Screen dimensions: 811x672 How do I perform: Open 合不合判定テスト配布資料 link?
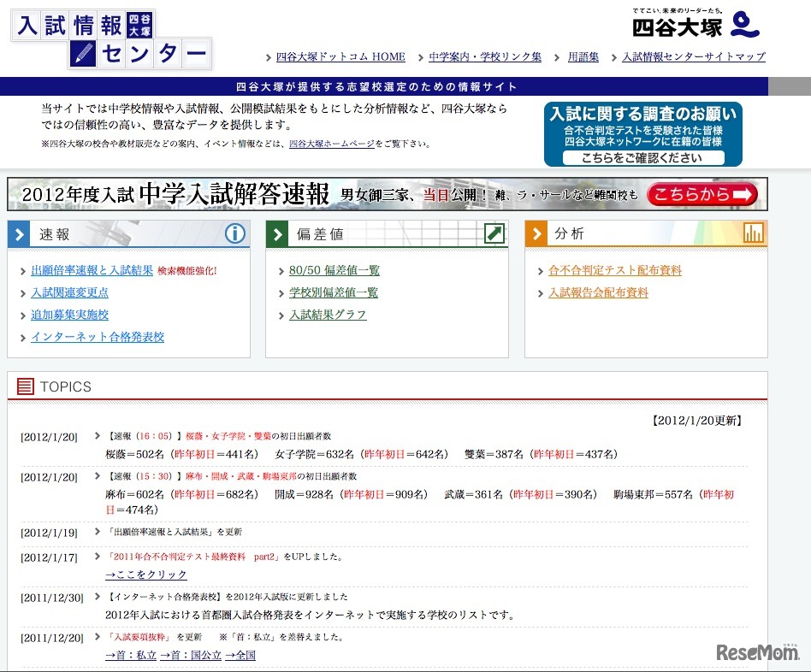[x=615, y=270]
